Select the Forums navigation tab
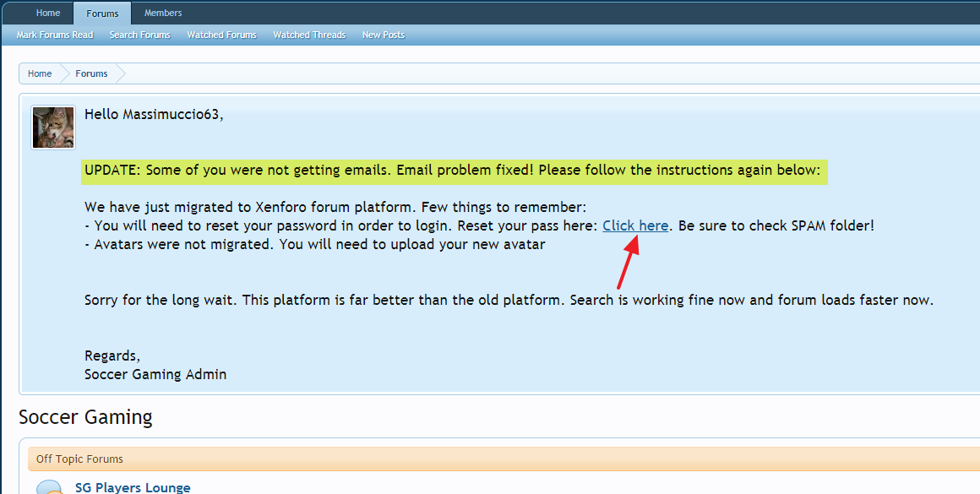Image resolution: width=980 pixels, height=494 pixels. (102, 14)
